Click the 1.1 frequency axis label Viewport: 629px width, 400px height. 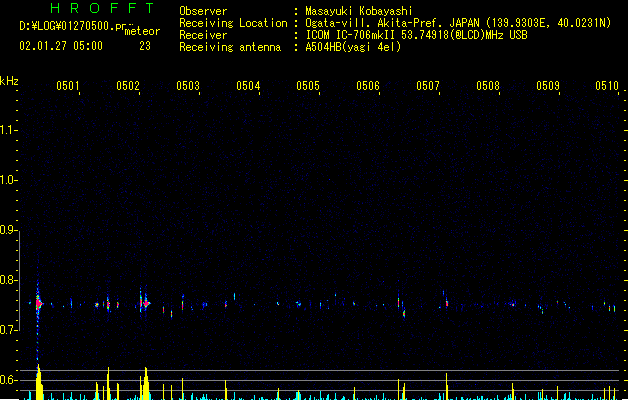(7, 130)
